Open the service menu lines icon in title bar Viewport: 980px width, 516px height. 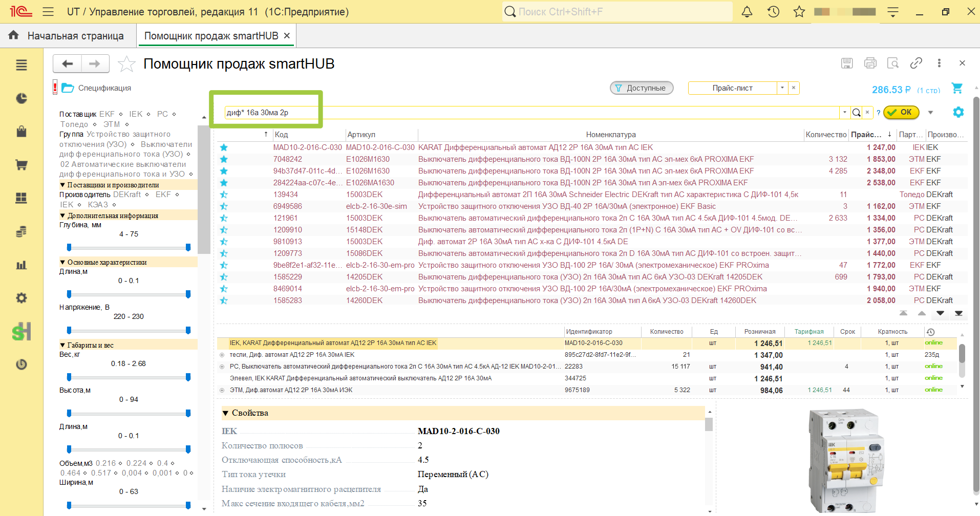pyautogui.click(x=893, y=12)
